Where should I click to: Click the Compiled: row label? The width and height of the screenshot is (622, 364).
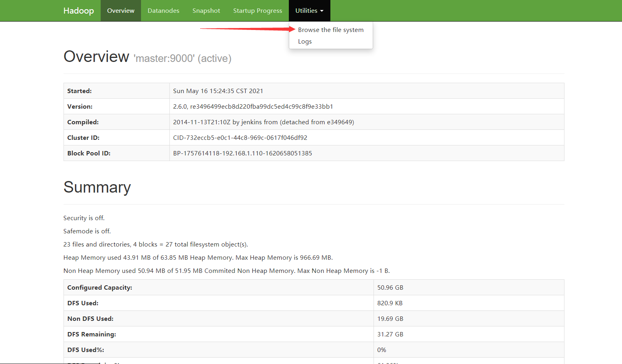pyautogui.click(x=83, y=122)
